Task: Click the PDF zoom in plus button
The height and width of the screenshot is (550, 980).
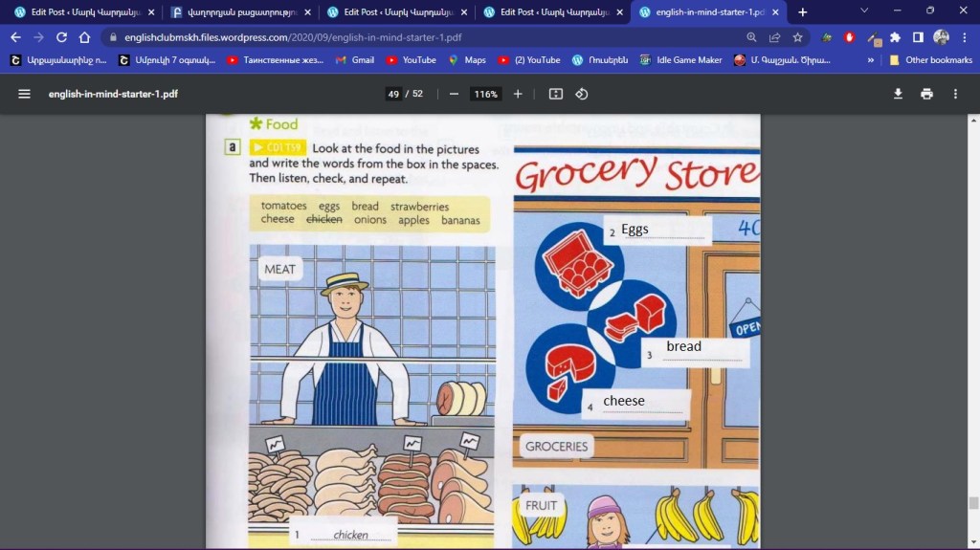Action: click(518, 94)
